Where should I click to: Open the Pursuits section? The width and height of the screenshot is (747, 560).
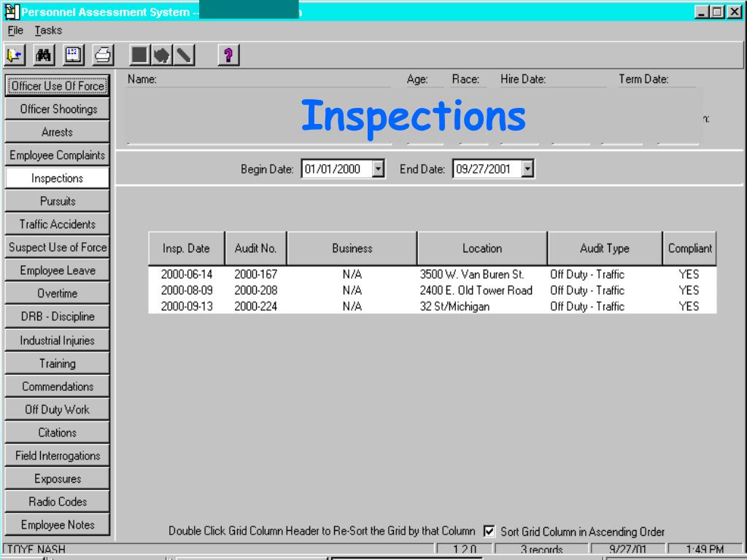[x=57, y=201]
